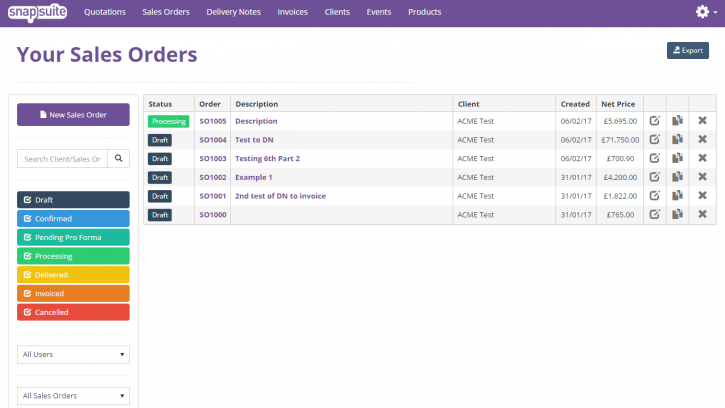Delete sales order SO1001
The height and width of the screenshot is (408, 725).
click(x=702, y=196)
